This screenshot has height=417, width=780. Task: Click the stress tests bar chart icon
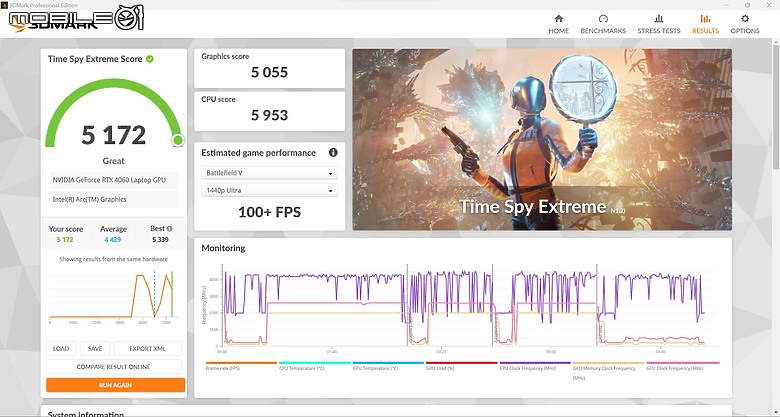point(659,19)
